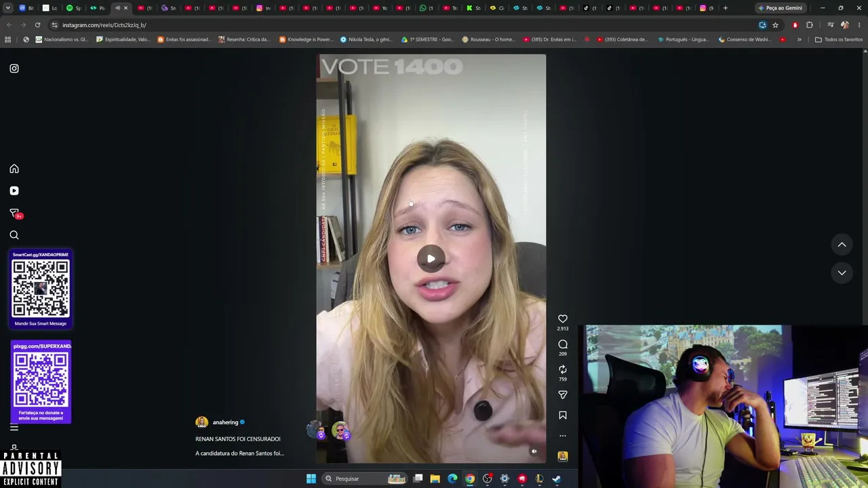The width and height of the screenshot is (868, 488).
Task: Click the SmartCast QR code overlay
Action: 41,289
